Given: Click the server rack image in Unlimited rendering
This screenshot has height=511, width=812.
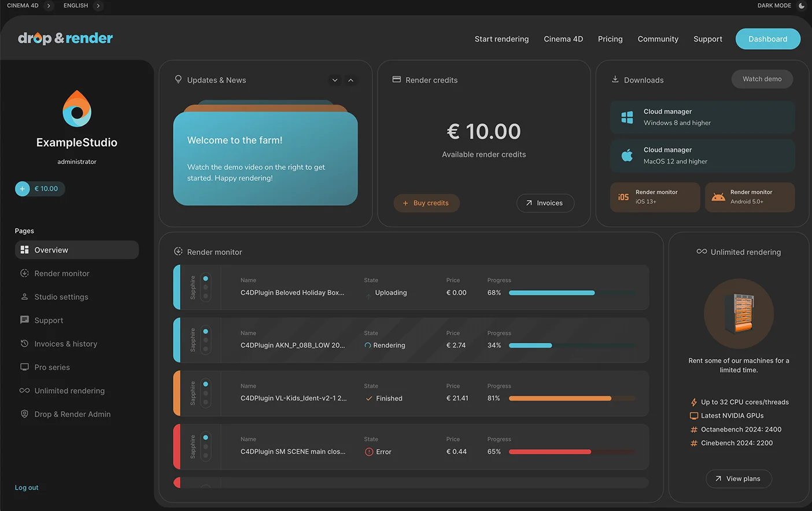Looking at the screenshot, I should tap(739, 313).
